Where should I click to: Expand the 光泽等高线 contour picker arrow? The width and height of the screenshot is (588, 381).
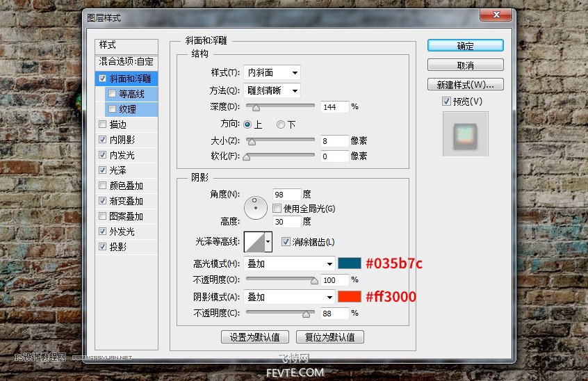(268, 242)
